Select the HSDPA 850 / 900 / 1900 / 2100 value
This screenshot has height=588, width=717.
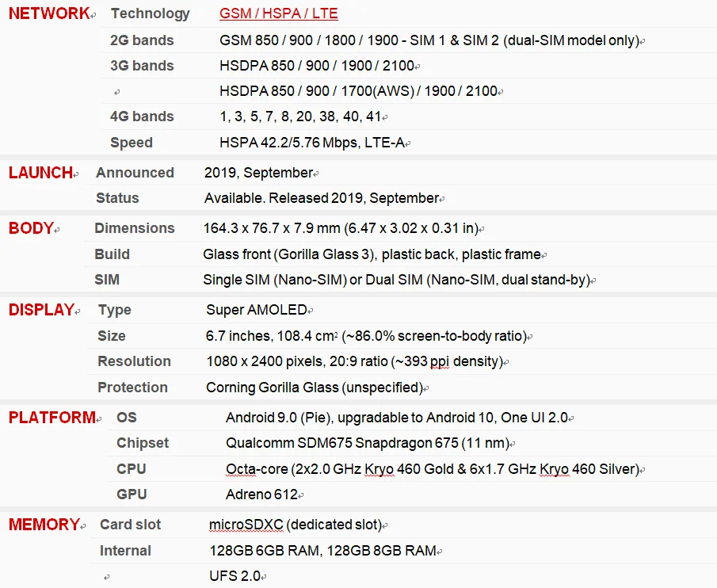(x=317, y=66)
